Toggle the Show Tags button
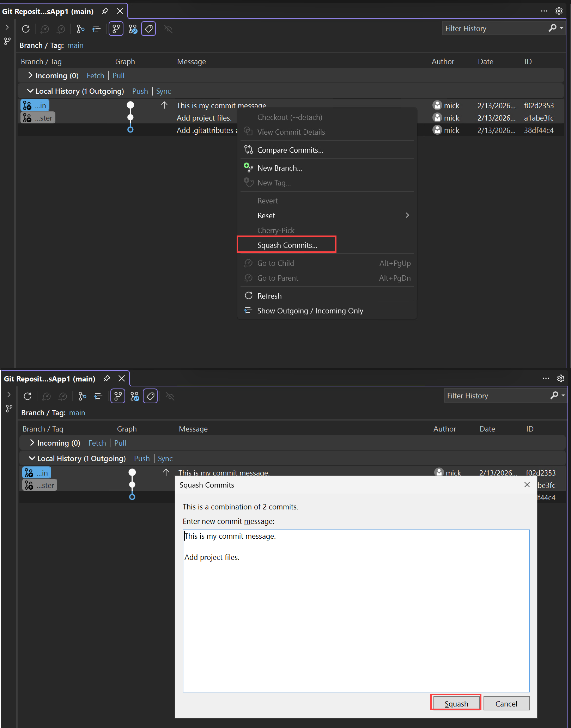571x728 pixels. tap(148, 29)
